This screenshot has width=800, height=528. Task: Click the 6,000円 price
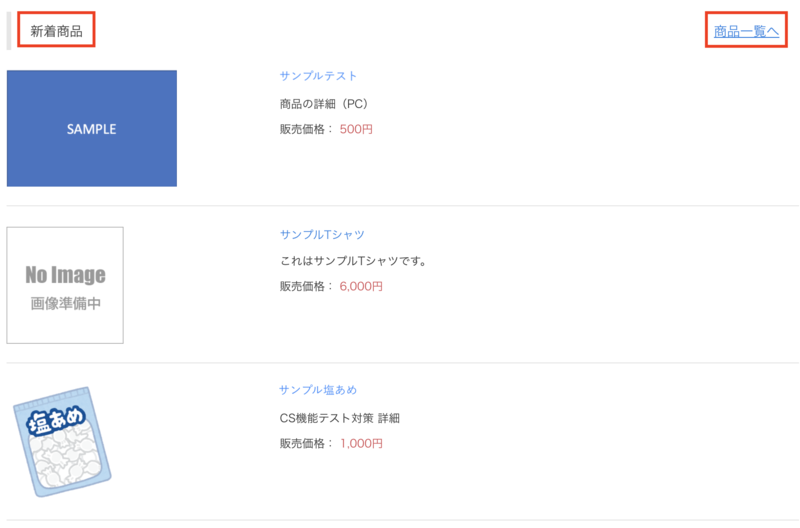[361, 286]
